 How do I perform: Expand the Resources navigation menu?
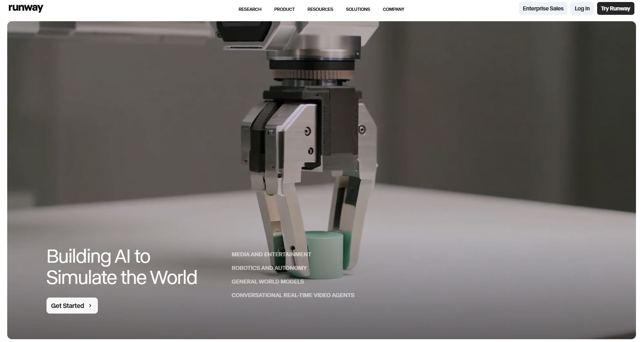pos(320,9)
